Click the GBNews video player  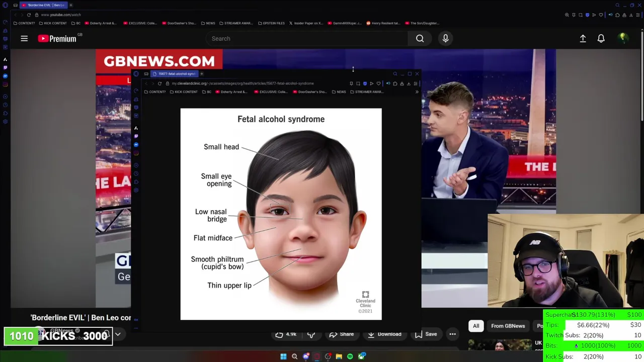tap(326, 178)
